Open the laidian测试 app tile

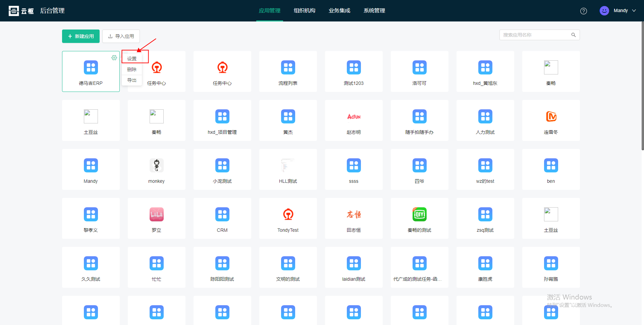(x=354, y=267)
